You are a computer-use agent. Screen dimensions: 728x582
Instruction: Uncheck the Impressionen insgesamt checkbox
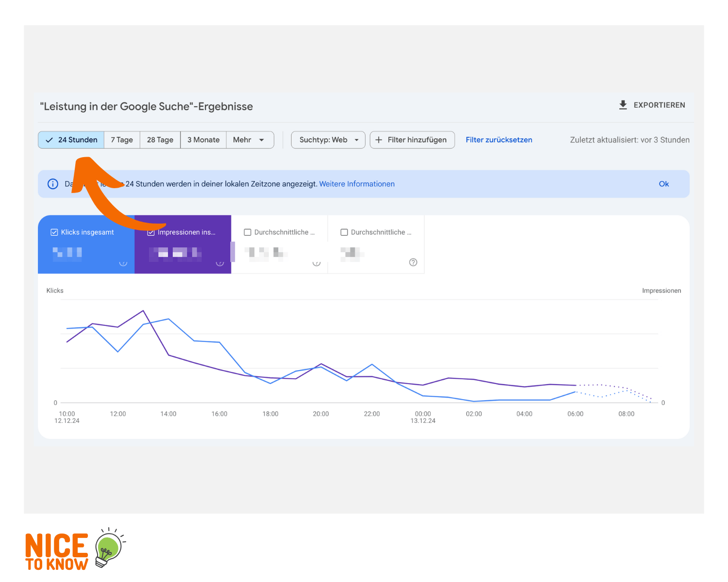151,233
